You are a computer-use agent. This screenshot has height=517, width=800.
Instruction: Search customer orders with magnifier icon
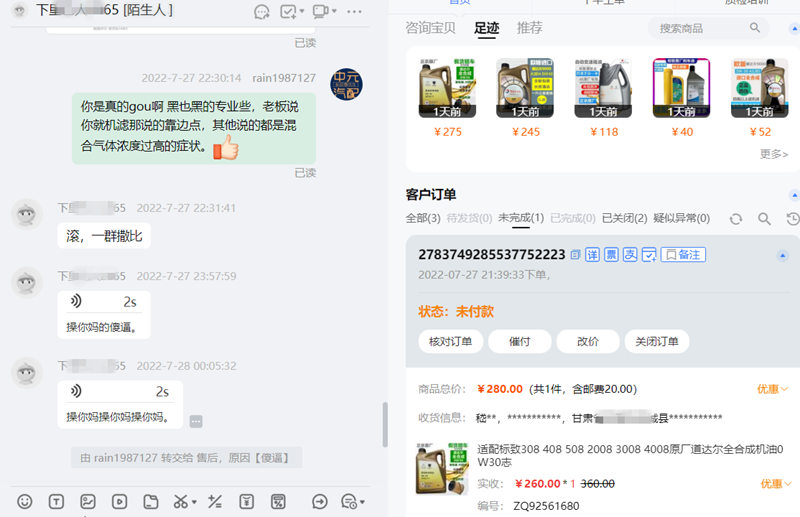(x=764, y=218)
